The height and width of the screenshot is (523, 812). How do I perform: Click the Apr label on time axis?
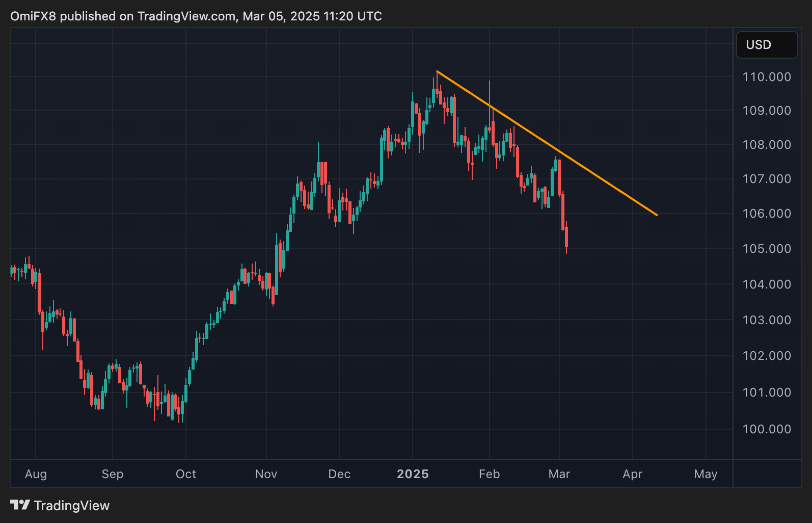[x=633, y=474]
